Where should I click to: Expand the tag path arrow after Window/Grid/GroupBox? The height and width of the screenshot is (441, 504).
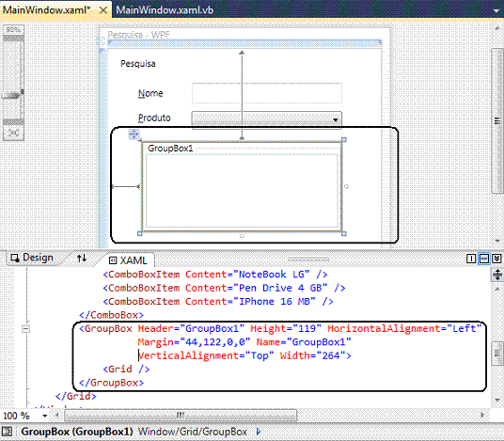point(259,432)
